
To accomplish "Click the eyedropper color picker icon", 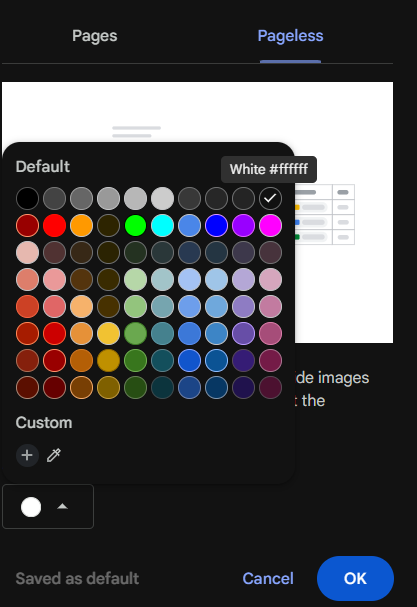I will click(54, 455).
